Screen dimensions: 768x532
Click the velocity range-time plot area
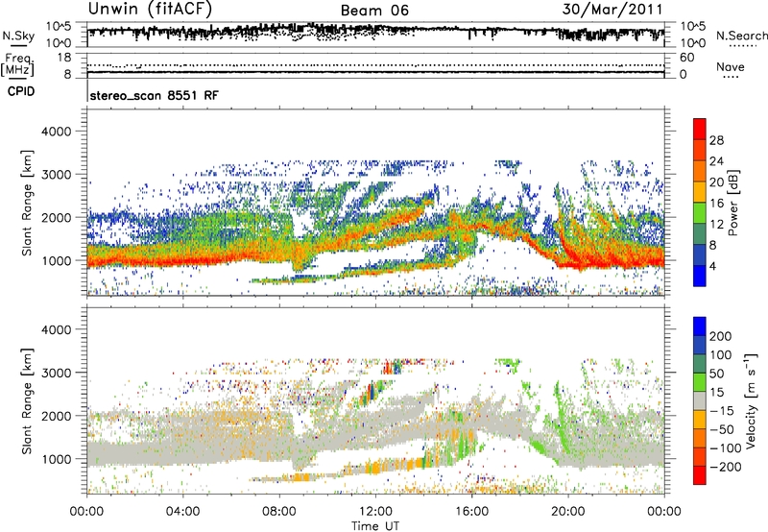[x=375, y=400]
